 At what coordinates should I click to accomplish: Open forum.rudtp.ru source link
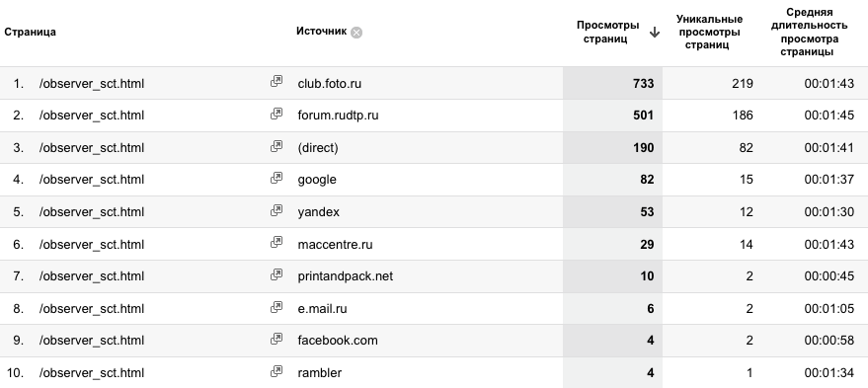[339, 116]
